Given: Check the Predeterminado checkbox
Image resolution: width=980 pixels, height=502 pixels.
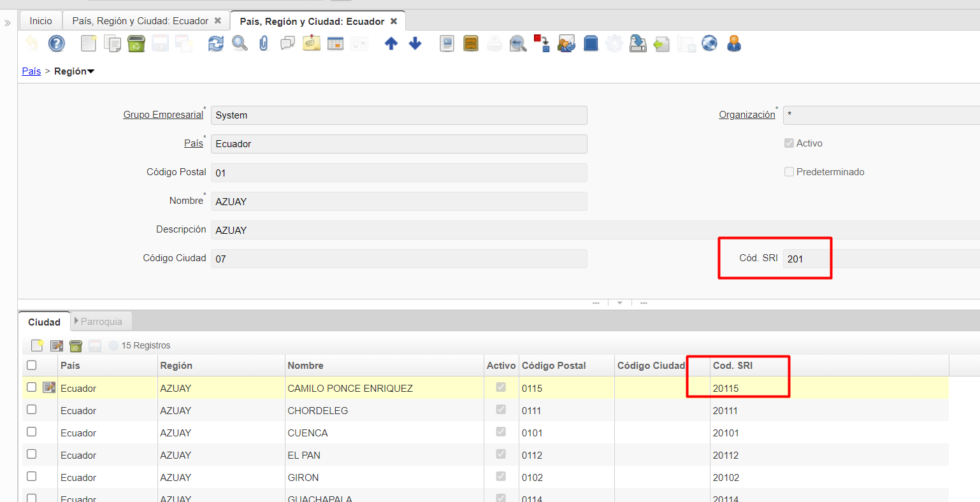Looking at the screenshot, I should pos(789,172).
